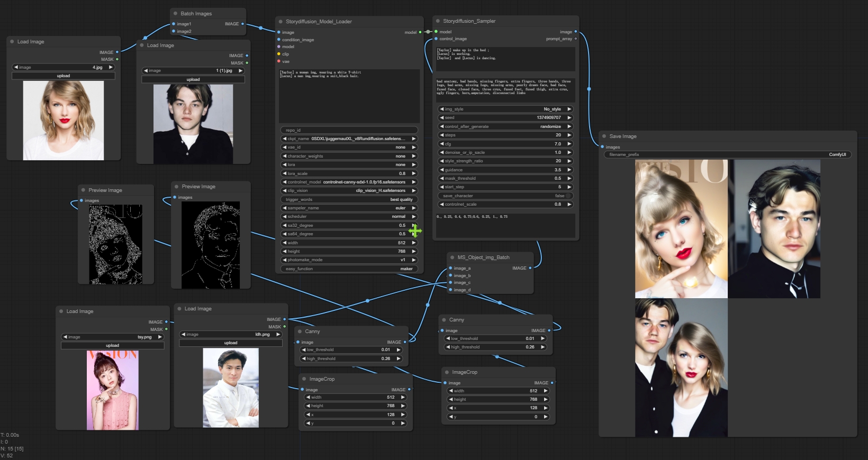Open the controlnet_model dropdown
The image size is (868, 460).
[349, 182]
